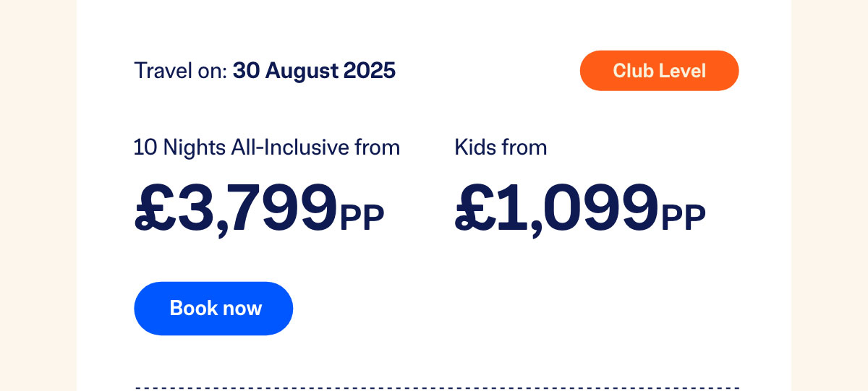Image resolution: width=868 pixels, height=391 pixels.
Task: Click the pound sign of the £3,799 price
Action: [155, 208]
